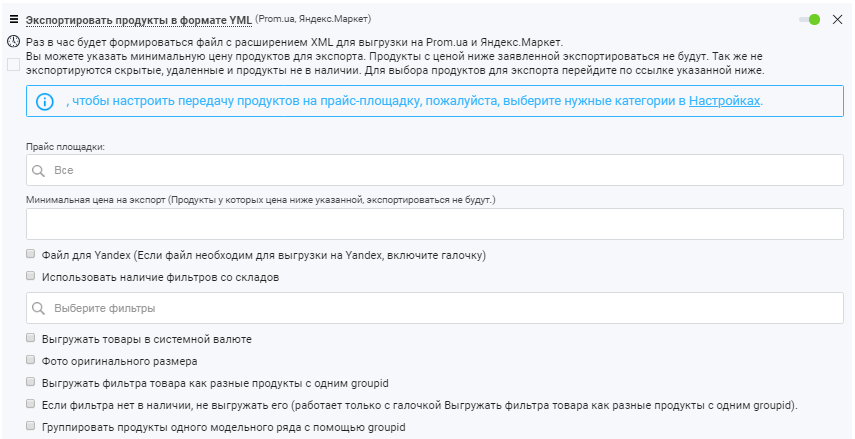This screenshot has height=439, width=855.
Task: Toggle the green module enable switch
Action: pos(809,20)
